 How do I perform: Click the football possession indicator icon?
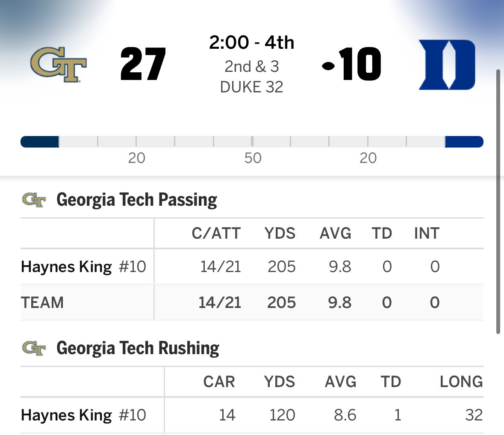point(329,65)
